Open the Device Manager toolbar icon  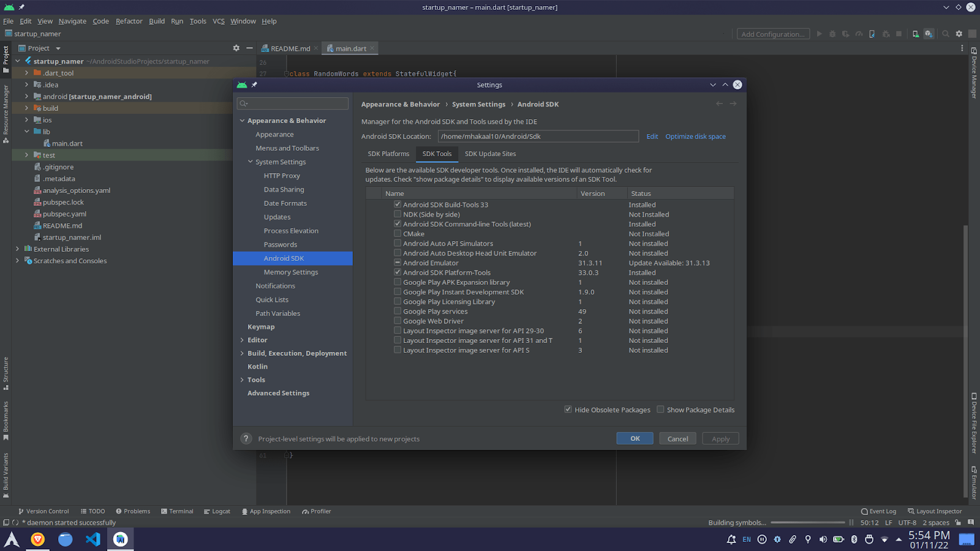(x=916, y=34)
